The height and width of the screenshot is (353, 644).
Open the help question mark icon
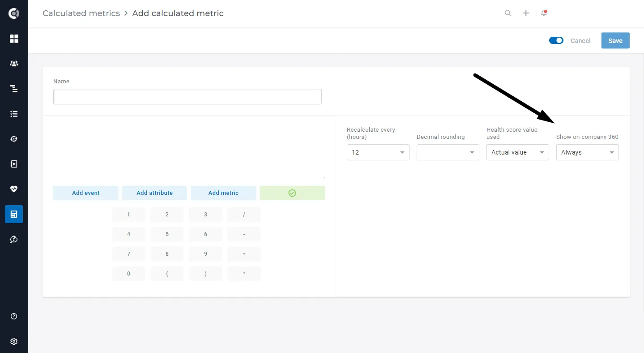pos(14,316)
